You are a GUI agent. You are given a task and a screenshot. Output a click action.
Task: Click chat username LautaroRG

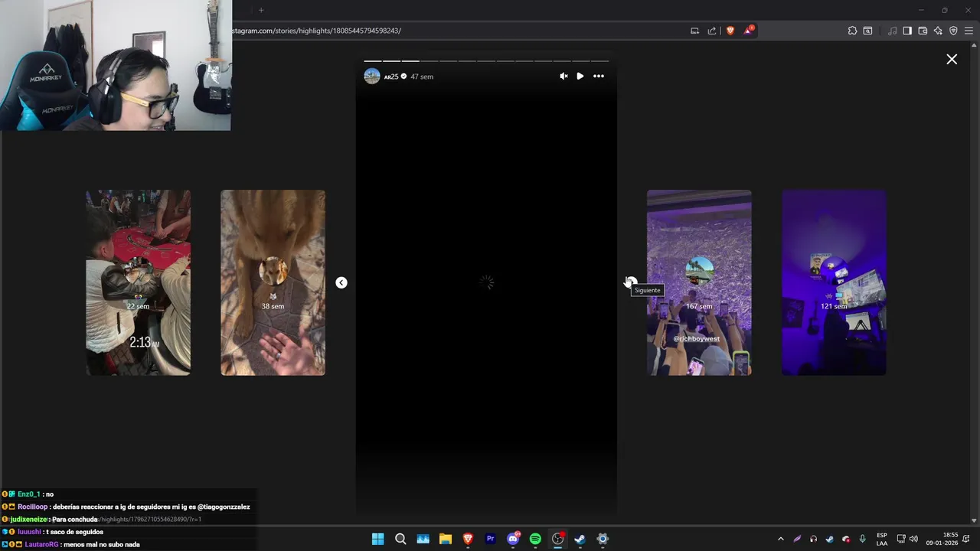[x=41, y=544]
